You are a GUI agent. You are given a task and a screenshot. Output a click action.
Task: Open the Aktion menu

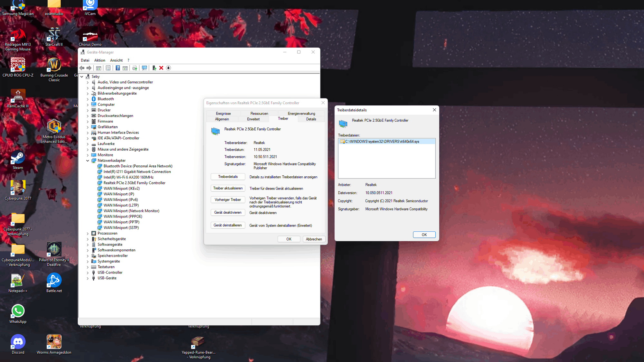pos(99,60)
